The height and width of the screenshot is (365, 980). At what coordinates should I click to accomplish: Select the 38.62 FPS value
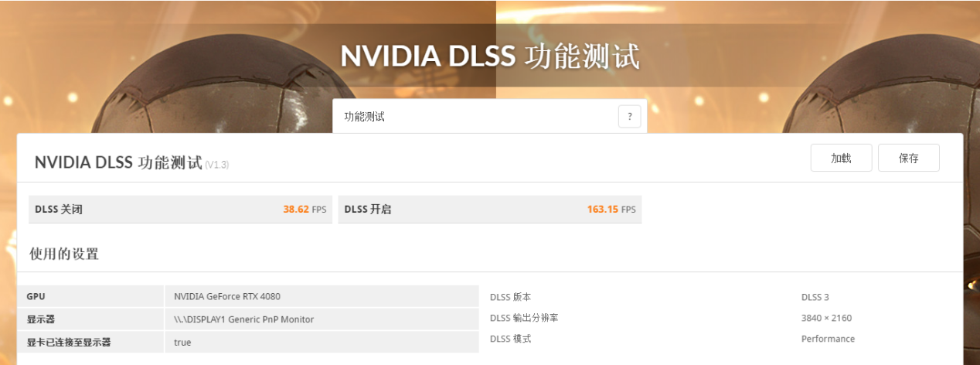point(305,209)
